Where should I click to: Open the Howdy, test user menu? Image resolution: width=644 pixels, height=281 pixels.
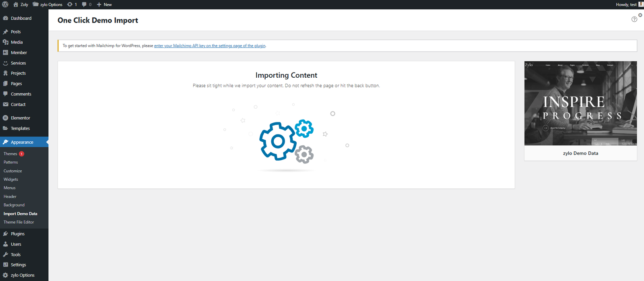(x=629, y=4)
